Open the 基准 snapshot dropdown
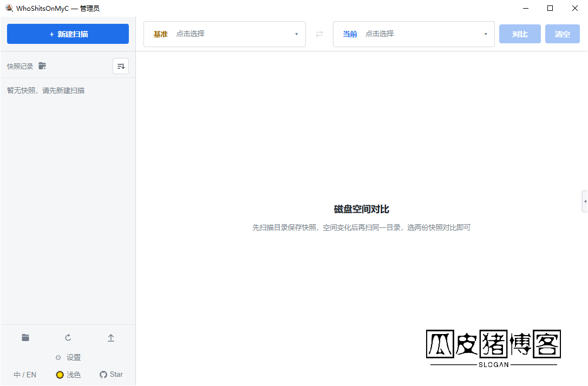This screenshot has height=386, width=588. tap(225, 34)
